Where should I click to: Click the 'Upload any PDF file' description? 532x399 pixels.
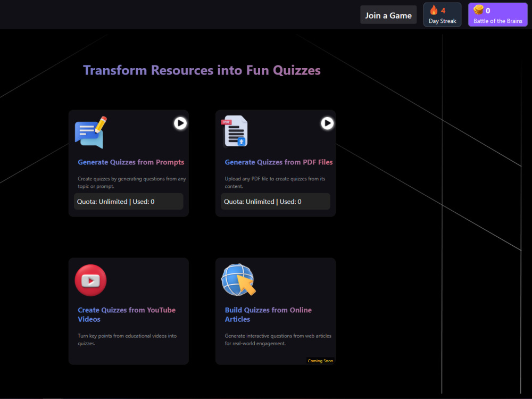[275, 182]
